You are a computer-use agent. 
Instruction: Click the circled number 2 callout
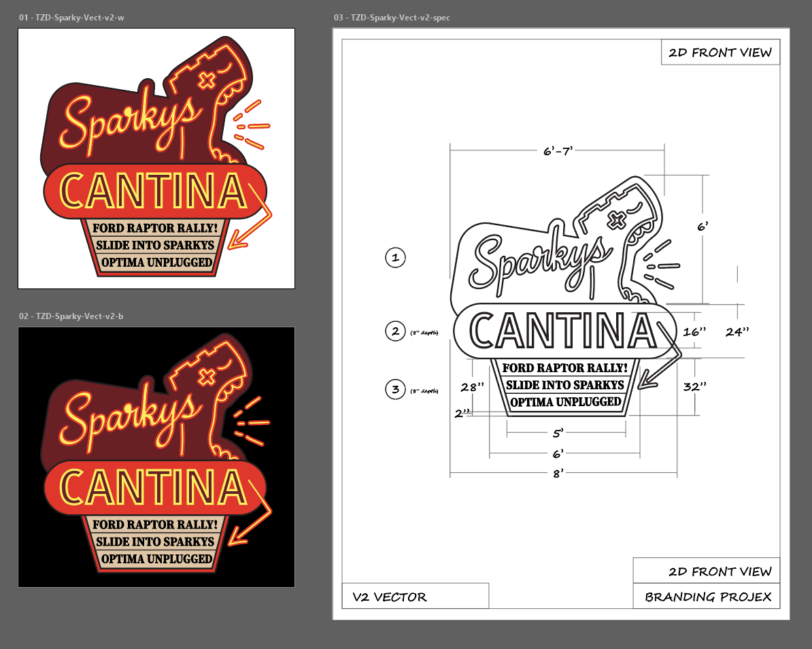tap(396, 331)
